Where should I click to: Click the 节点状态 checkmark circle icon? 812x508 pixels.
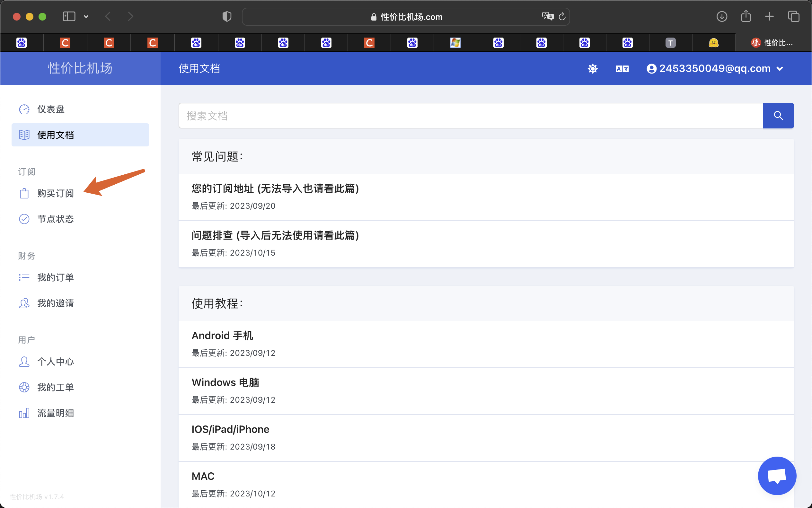coord(24,219)
